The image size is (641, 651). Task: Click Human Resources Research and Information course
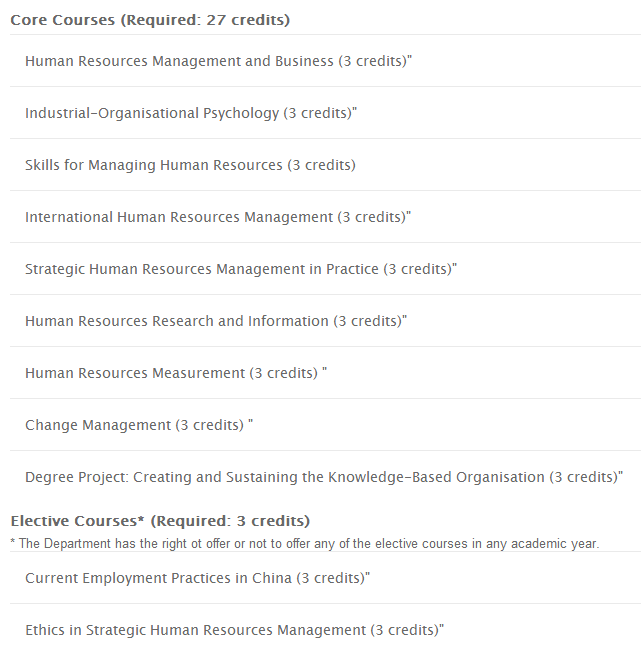pyautogui.click(x=177, y=321)
